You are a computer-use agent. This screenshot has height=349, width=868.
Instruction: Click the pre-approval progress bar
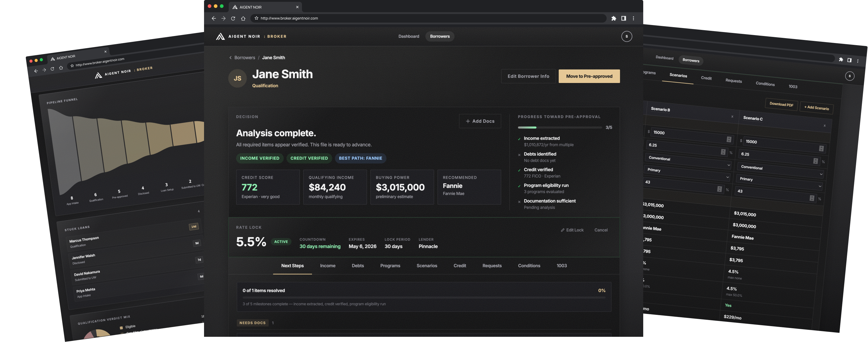[x=560, y=128]
